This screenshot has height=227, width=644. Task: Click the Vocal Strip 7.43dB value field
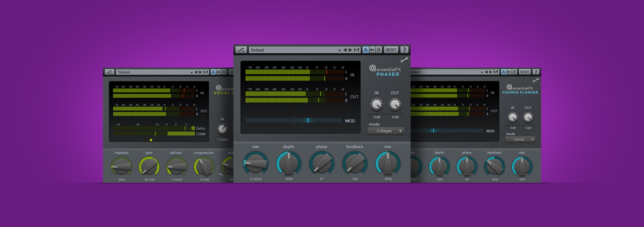(222, 140)
